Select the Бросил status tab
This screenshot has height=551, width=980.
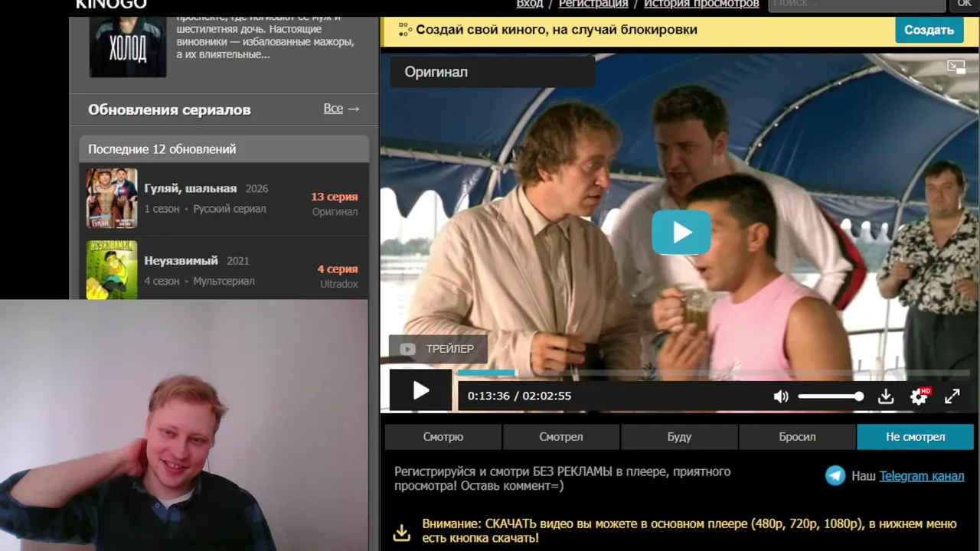tap(797, 437)
